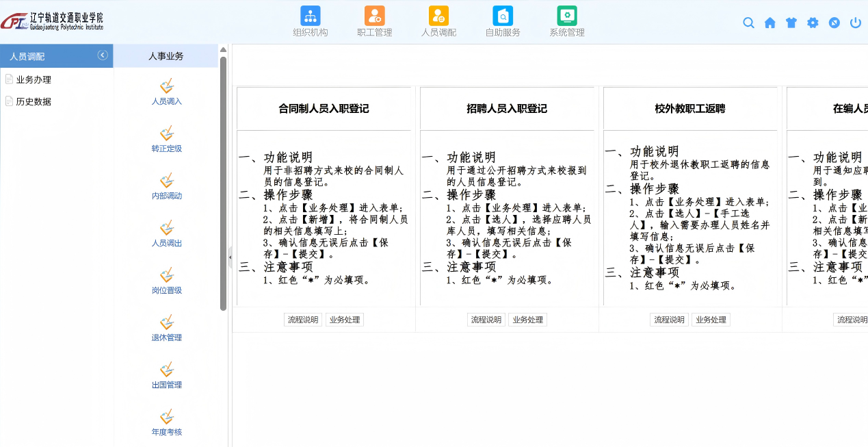The height and width of the screenshot is (447, 868).
Task: Click 流程说明 under 招聘人员入职登记
Action: [x=486, y=320]
